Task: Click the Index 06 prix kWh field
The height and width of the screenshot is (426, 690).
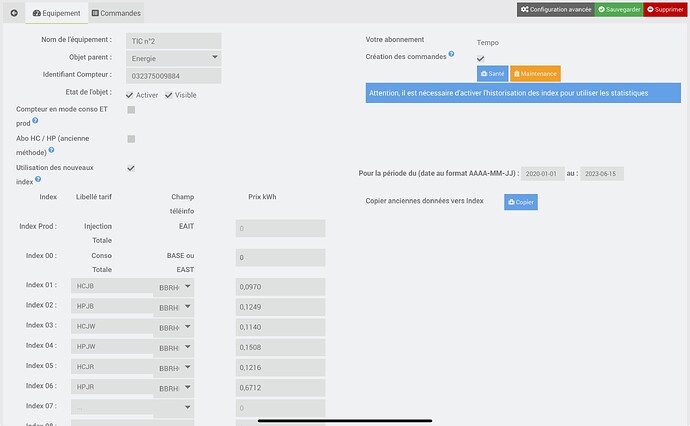Action: tap(280, 387)
